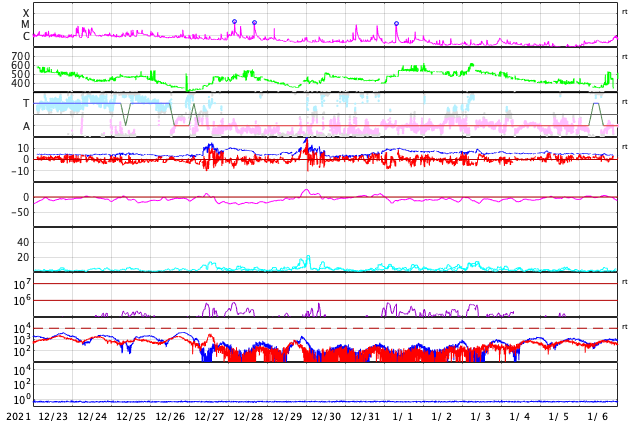
Task: Click the 12/30 date label
Action: point(326,417)
